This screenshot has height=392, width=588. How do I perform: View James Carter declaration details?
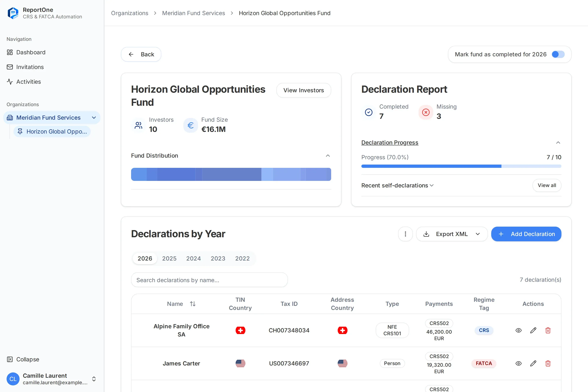pos(519,363)
